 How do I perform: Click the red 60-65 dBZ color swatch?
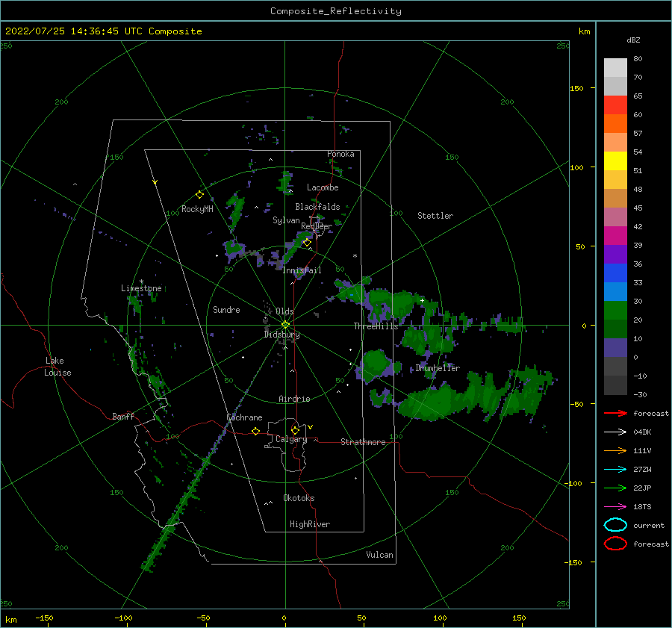[615, 105]
